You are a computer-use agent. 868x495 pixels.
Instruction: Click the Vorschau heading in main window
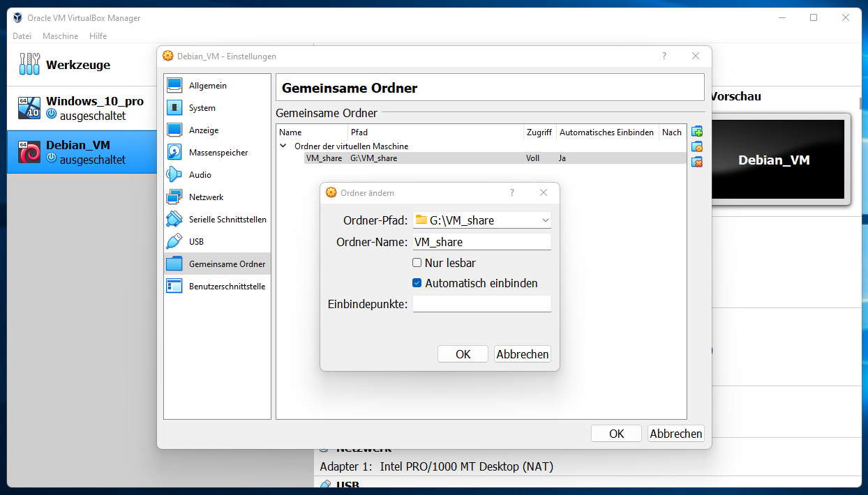736,96
